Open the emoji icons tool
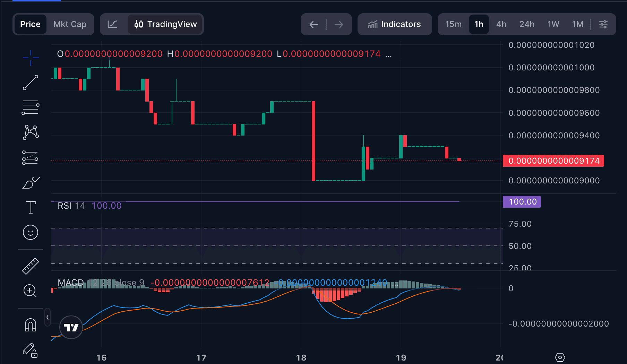The image size is (627, 364). click(x=31, y=232)
